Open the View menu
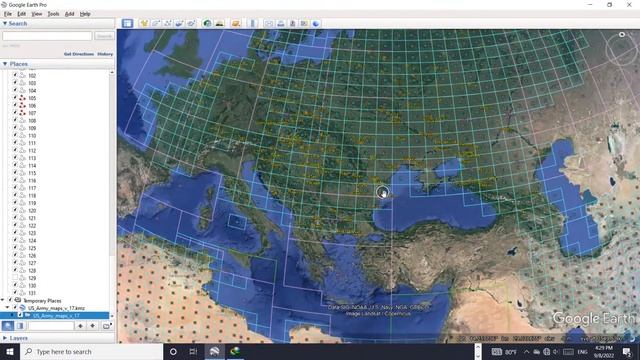 37,14
